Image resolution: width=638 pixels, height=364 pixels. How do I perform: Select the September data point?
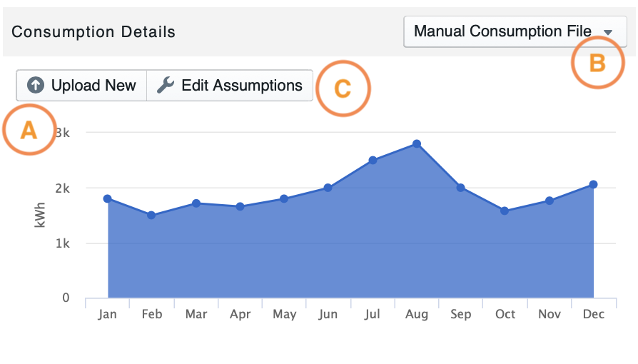[461, 187]
